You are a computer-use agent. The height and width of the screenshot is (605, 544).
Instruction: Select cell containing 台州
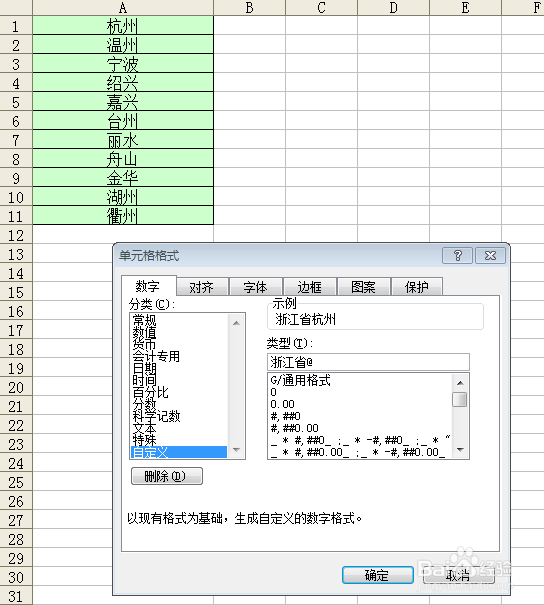(x=123, y=120)
